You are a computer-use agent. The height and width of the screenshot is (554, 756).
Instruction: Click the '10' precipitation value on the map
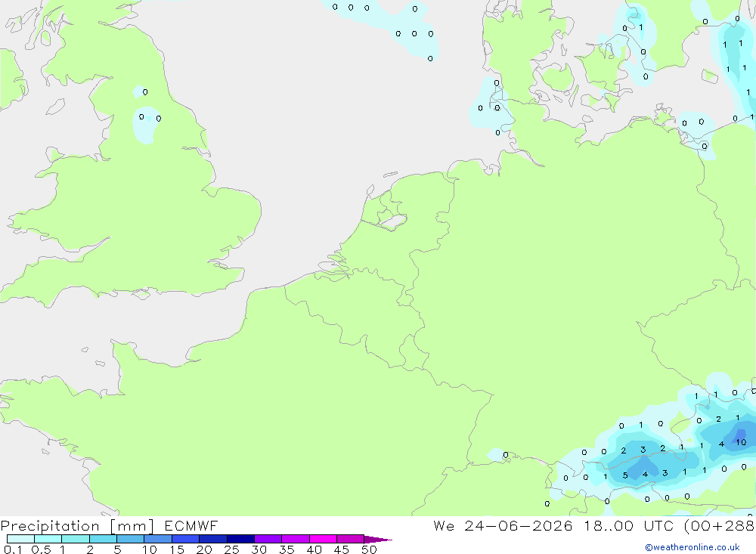[741, 441]
